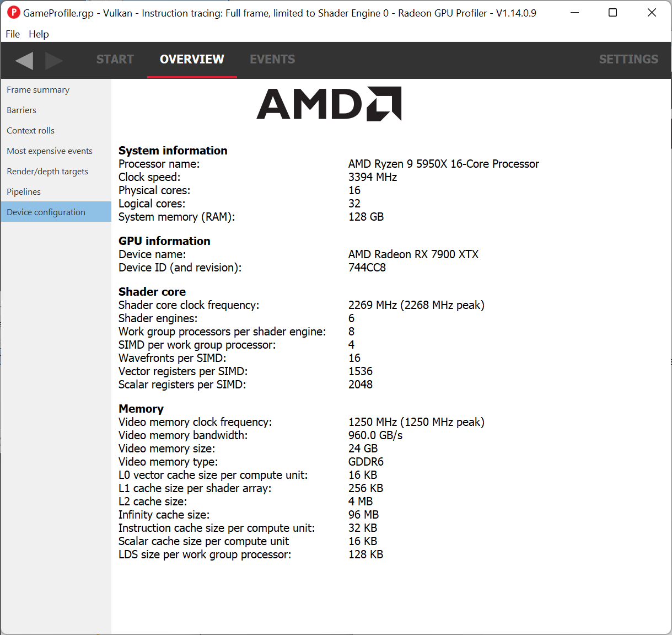Open the File menu

click(x=13, y=34)
